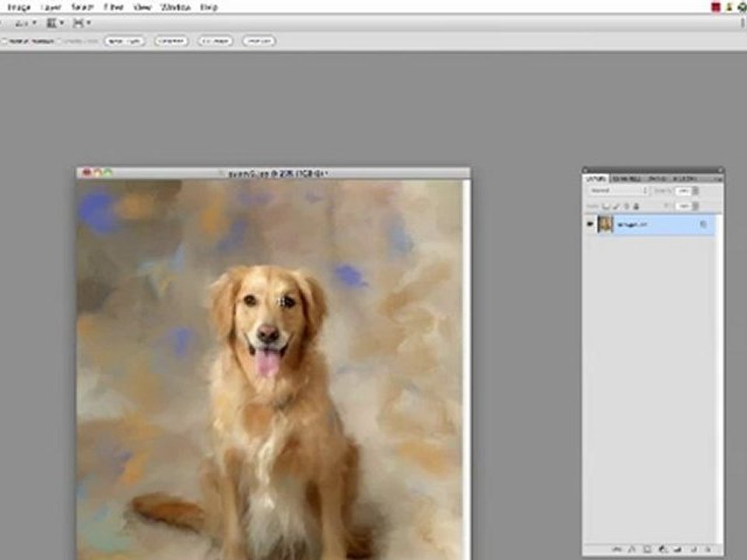Add a layer mask icon
This screenshot has height=560, width=747.
(x=647, y=550)
